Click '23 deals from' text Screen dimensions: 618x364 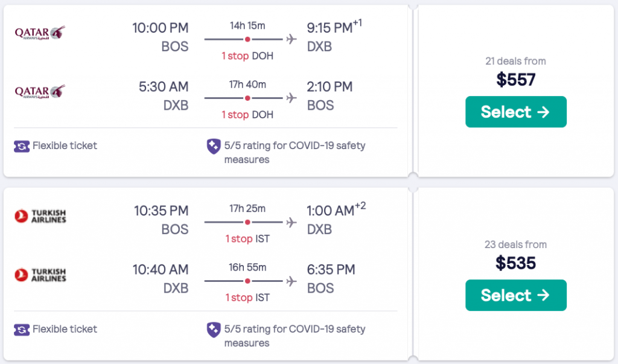click(515, 244)
